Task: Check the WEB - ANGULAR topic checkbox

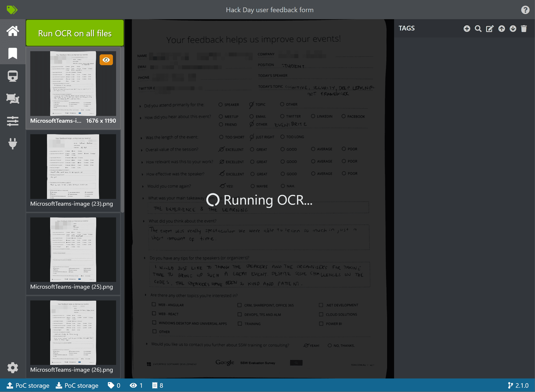Action: click(x=154, y=305)
